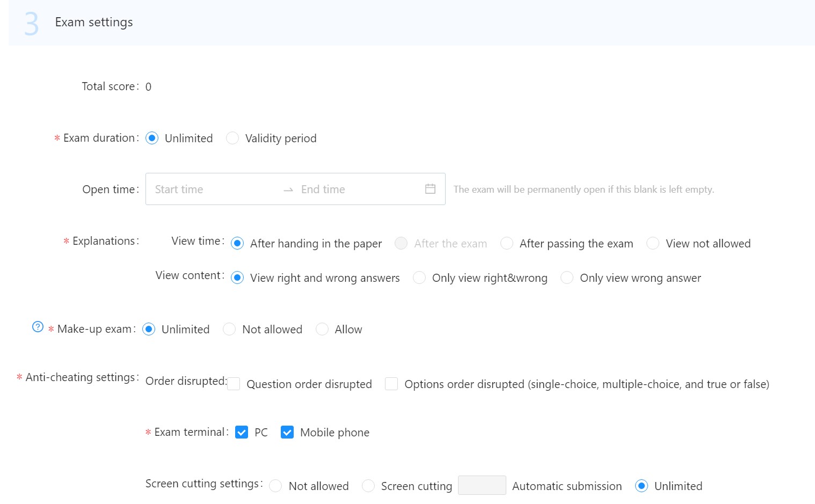The width and height of the screenshot is (815, 504).
Task: Uncheck Mobile phone exam terminal
Action: (x=287, y=432)
